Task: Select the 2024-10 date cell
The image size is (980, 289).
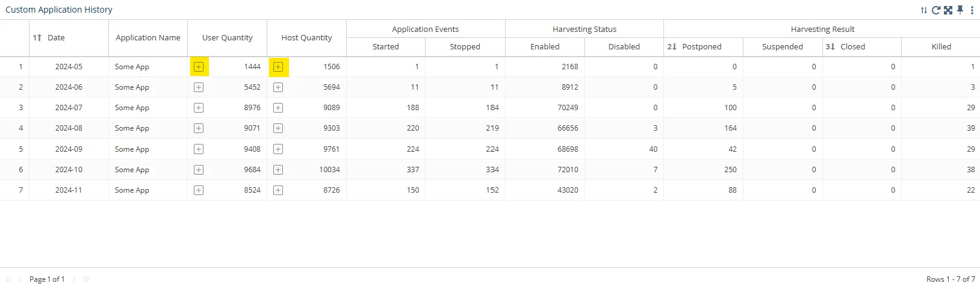Action: click(69, 170)
